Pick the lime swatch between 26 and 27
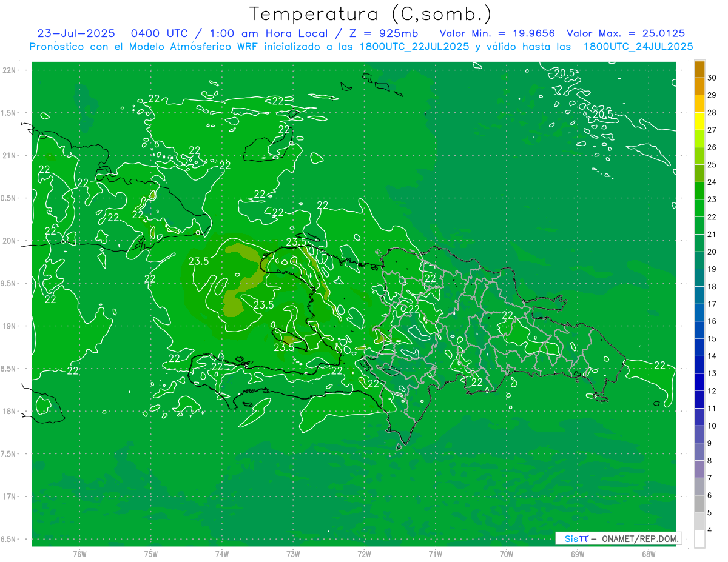728x562 pixels. [699, 139]
